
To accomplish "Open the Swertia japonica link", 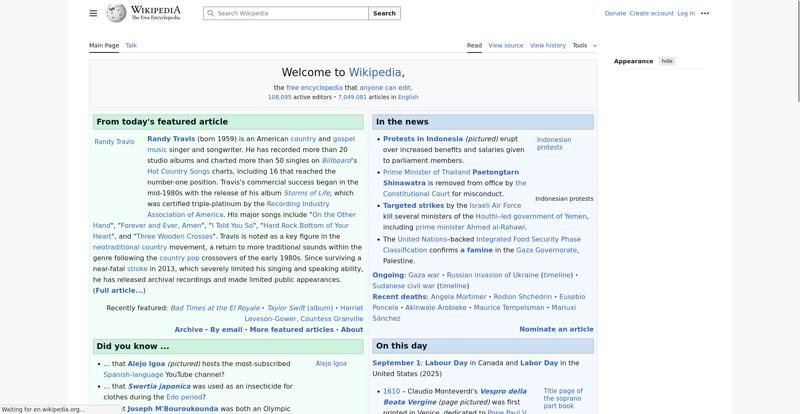I will [x=159, y=386].
